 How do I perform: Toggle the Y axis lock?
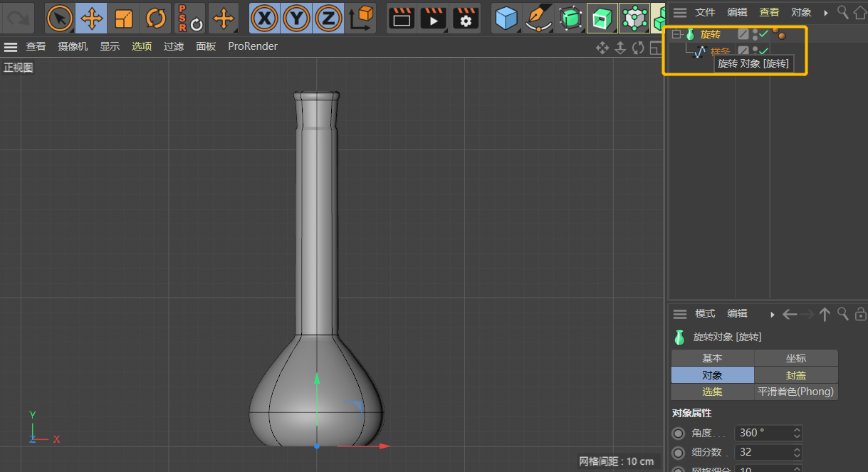click(296, 18)
